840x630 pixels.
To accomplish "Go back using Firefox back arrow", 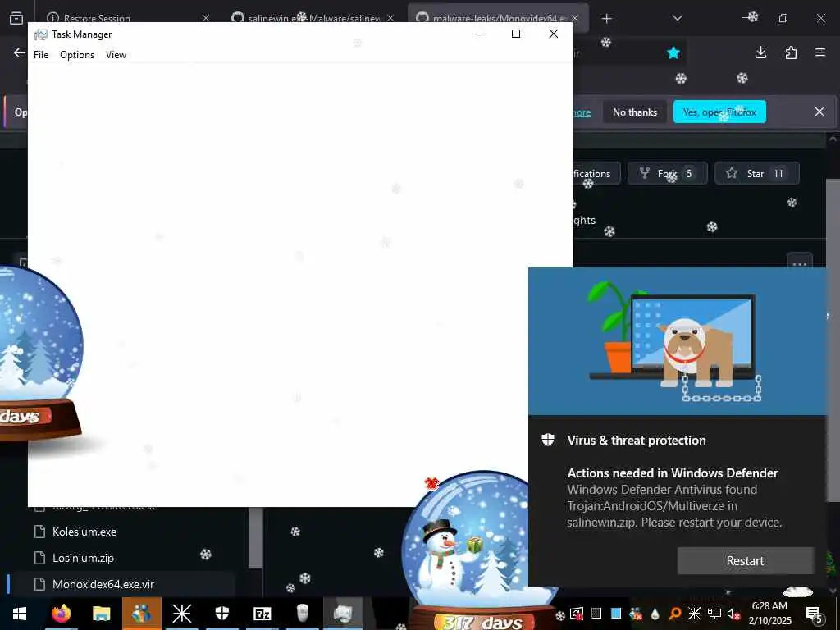I will (20, 52).
